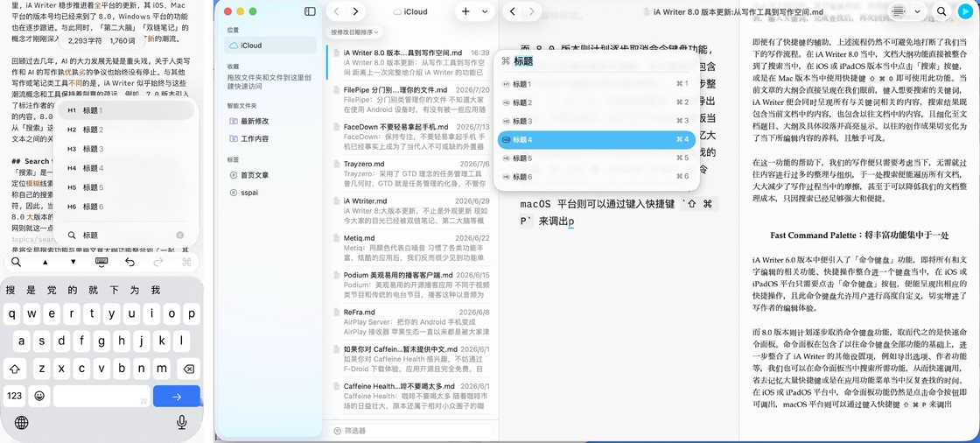Open 如果你对 Caffein…暂未提供中文.md file

coord(412,358)
